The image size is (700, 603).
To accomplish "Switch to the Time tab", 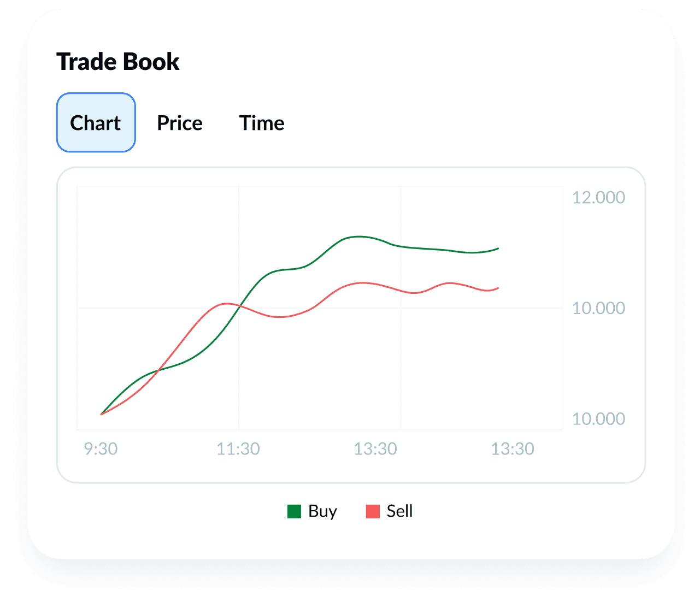I will tap(262, 123).
